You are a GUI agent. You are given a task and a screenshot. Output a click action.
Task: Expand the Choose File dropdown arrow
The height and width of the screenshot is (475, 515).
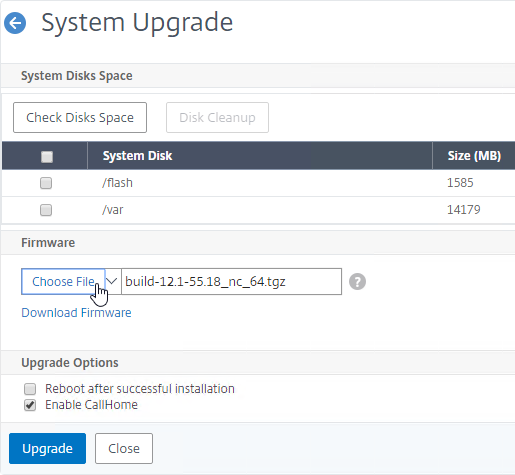point(113,282)
